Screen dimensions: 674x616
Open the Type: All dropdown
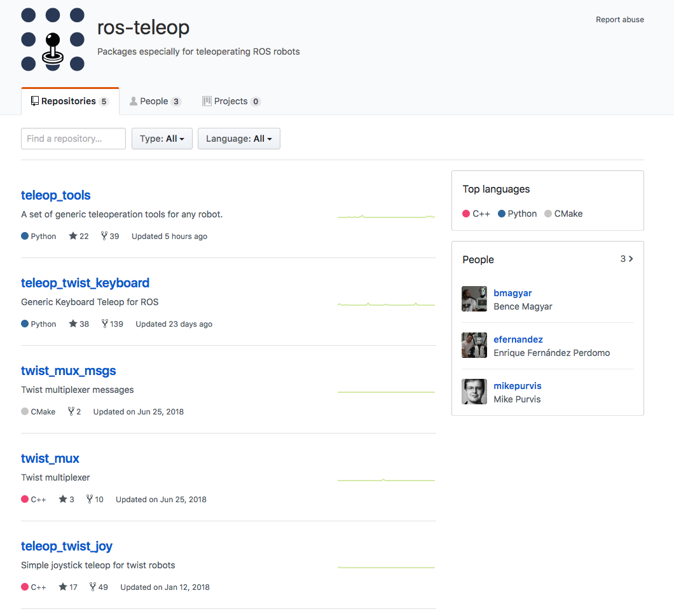pos(162,139)
